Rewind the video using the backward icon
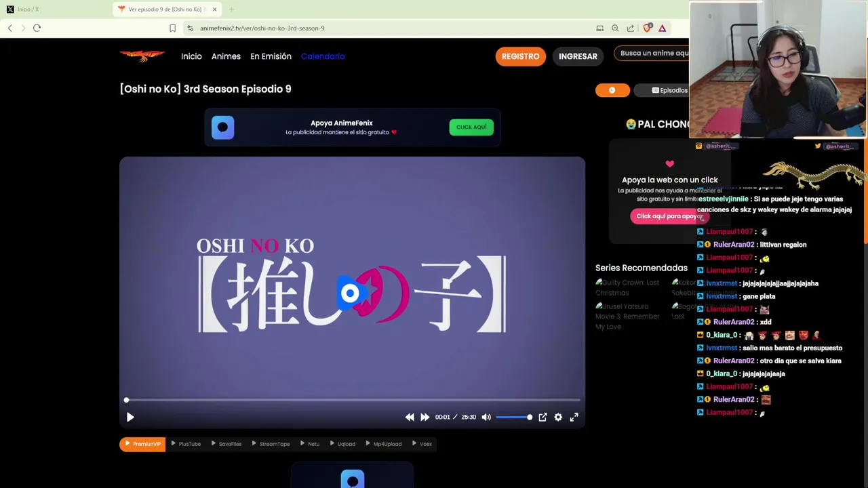 click(x=410, y=418)
